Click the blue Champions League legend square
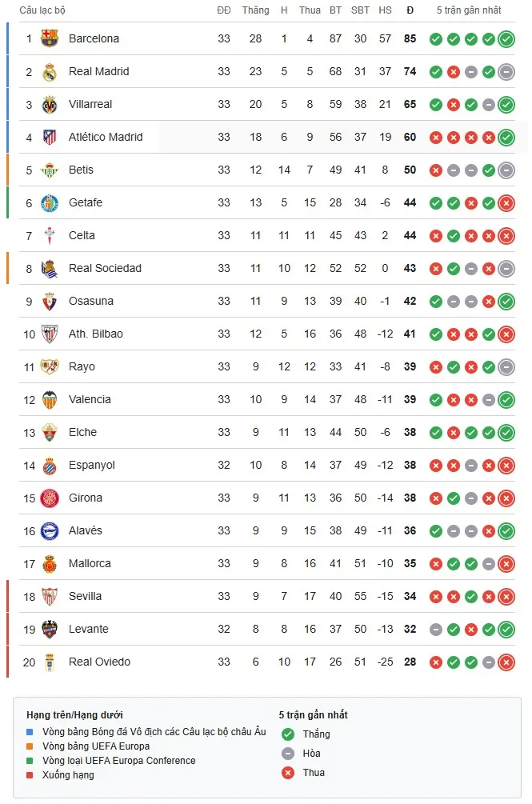 click(x=29, y=731)
